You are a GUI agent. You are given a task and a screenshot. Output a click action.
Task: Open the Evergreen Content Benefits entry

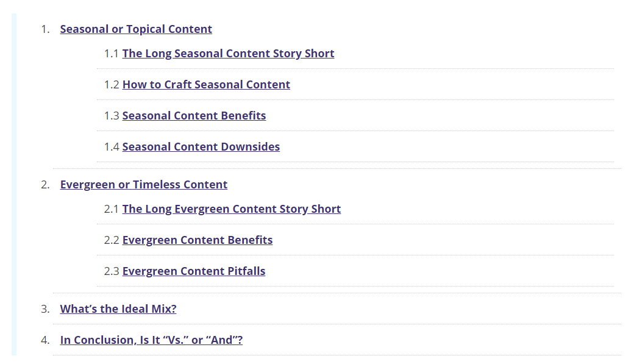197,240
